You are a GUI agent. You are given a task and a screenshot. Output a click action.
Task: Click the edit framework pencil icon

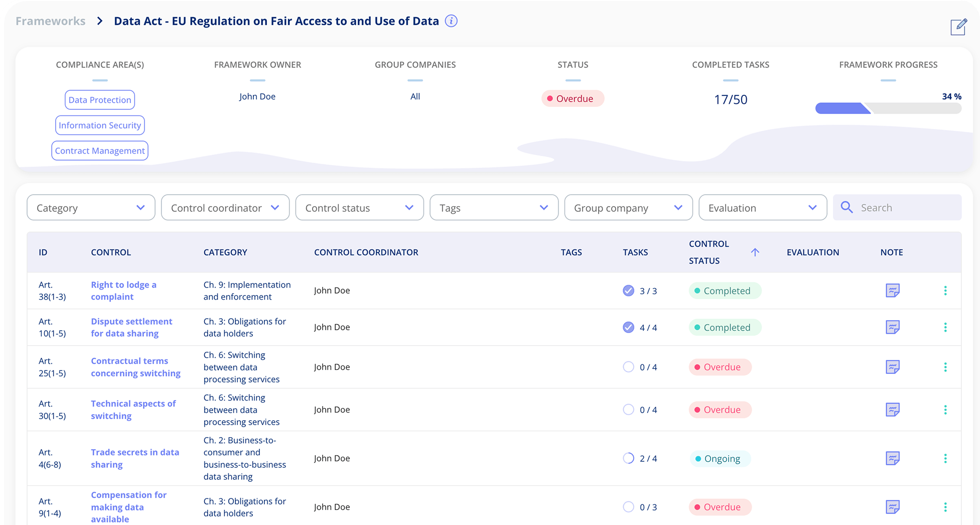(x=958, y=27)
